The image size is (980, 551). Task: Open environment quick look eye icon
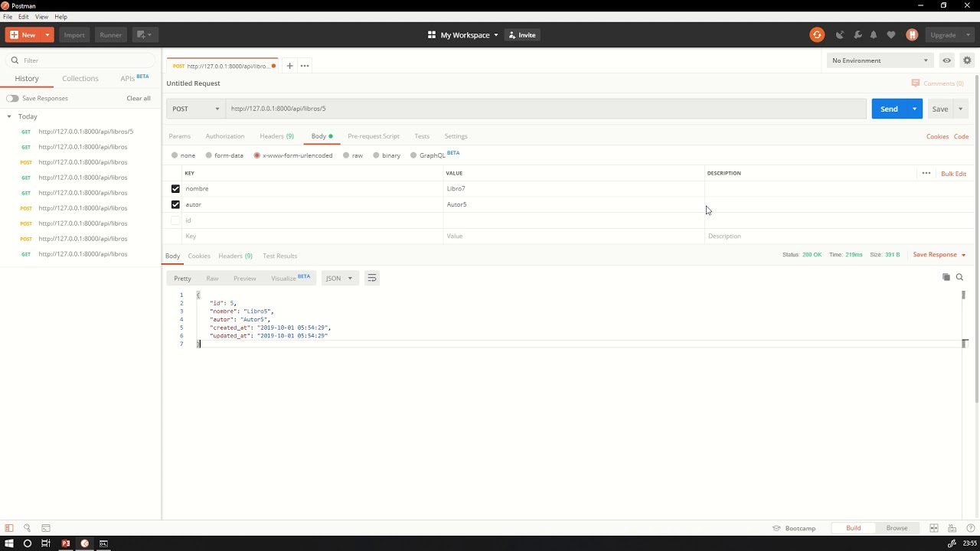coord(947,60)
